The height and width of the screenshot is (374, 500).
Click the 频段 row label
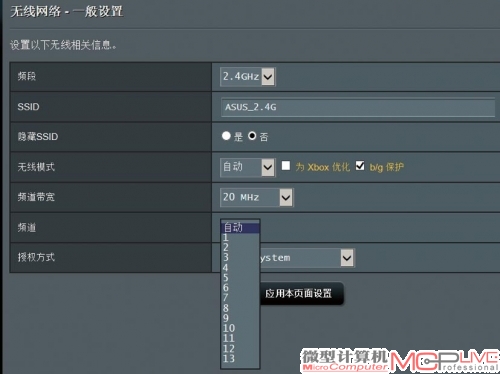[x=27, y=76]
